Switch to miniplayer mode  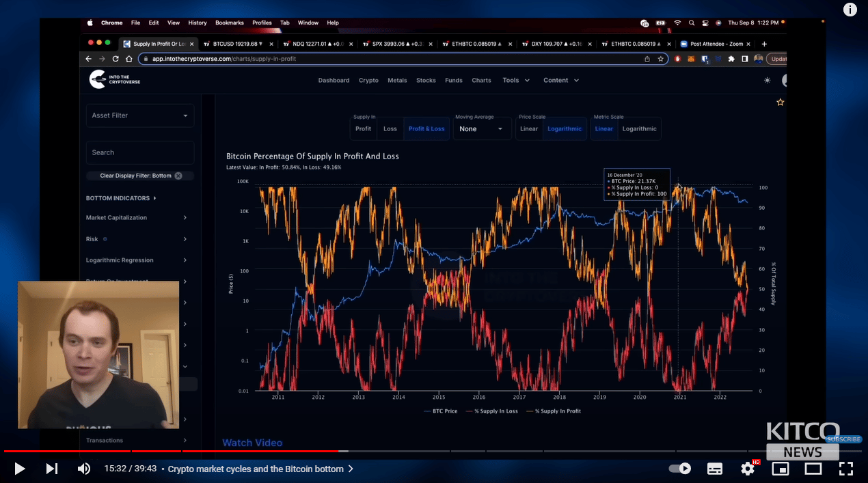780,469
